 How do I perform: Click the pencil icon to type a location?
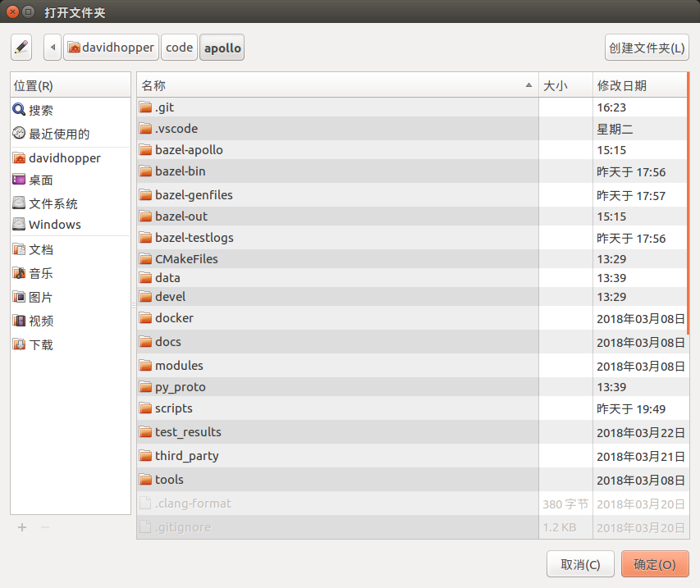[21, 47]
